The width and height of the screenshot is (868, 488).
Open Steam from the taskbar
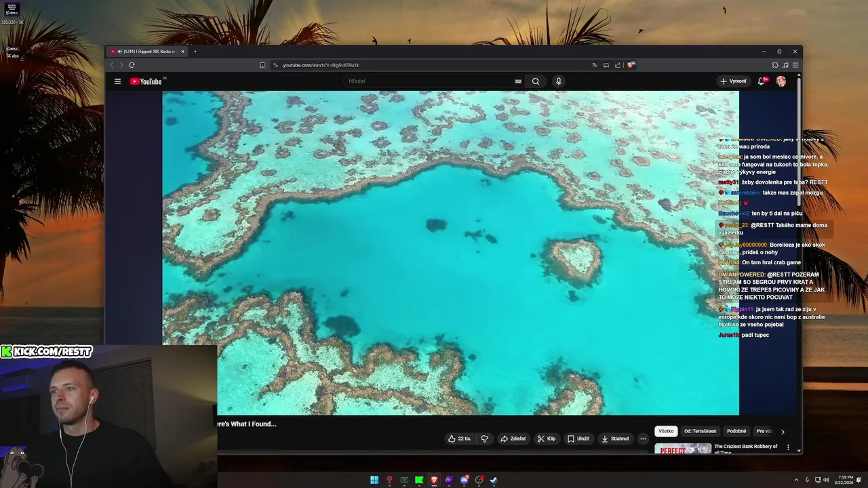pyautogui.click(x=494, y=480)
